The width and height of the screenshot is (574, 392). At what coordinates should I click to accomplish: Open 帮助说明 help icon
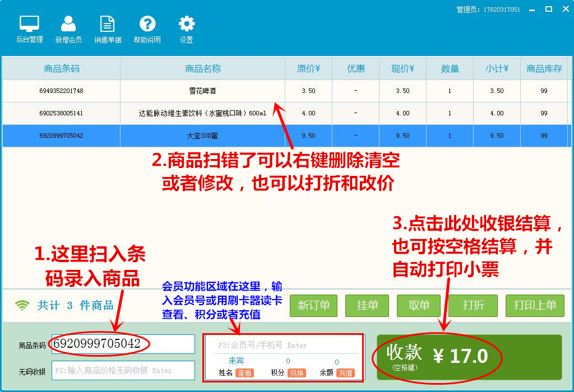pos(147,29)
